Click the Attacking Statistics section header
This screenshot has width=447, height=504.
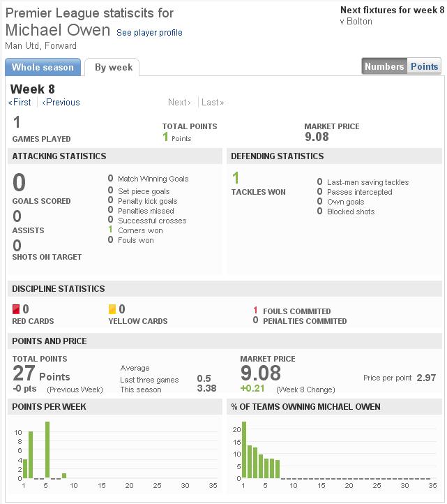click(59, 156)
